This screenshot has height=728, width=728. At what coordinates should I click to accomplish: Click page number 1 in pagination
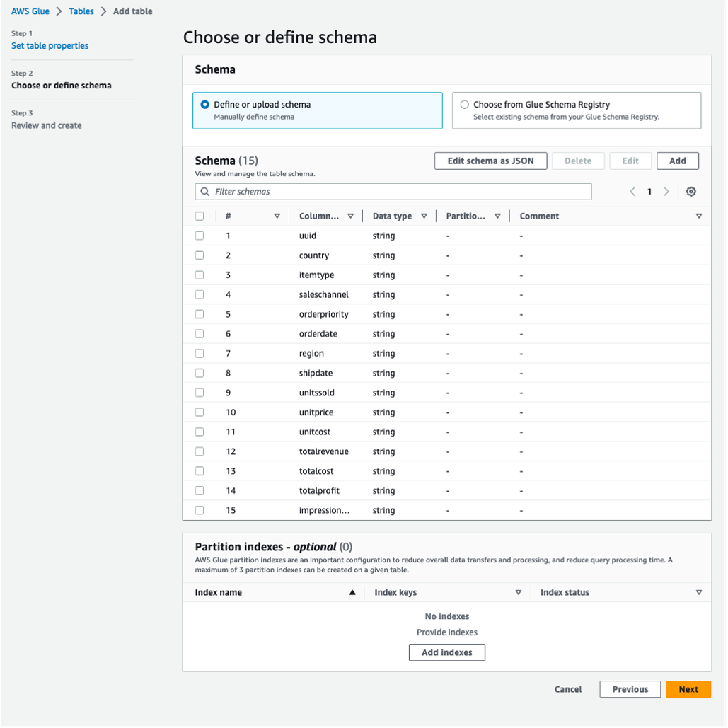(649, 192)
